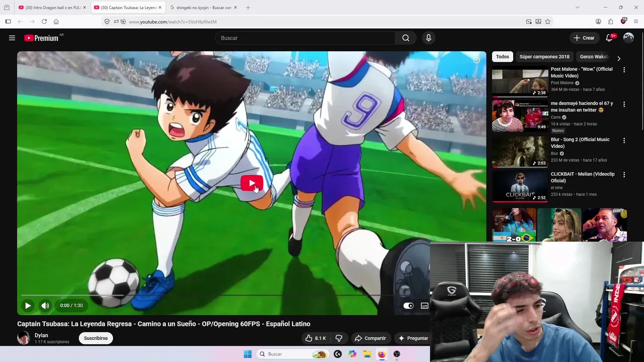
Task: Mute the video with speaker icon
Action: pos(45,305)
